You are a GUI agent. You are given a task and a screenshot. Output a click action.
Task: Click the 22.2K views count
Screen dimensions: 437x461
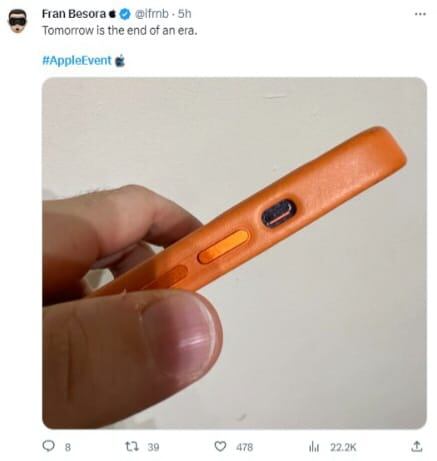point(343,447)
